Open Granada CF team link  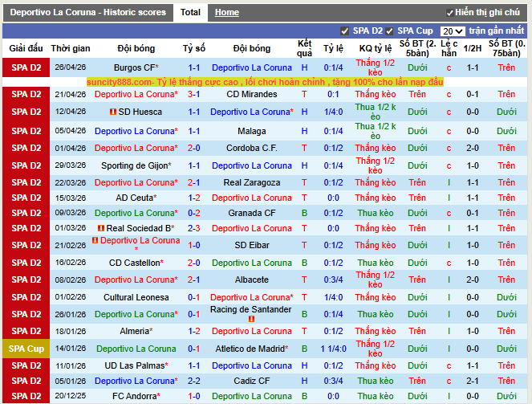(252, 213)
